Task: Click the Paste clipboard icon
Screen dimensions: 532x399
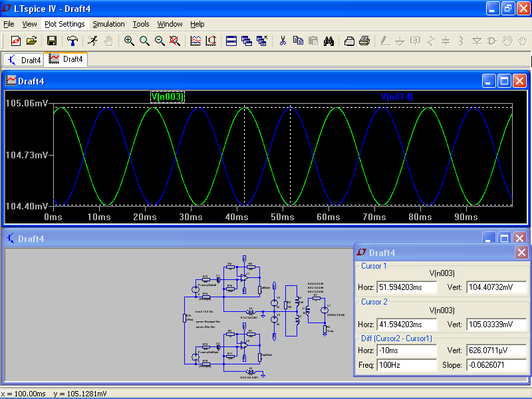Action: coord(313,41)
